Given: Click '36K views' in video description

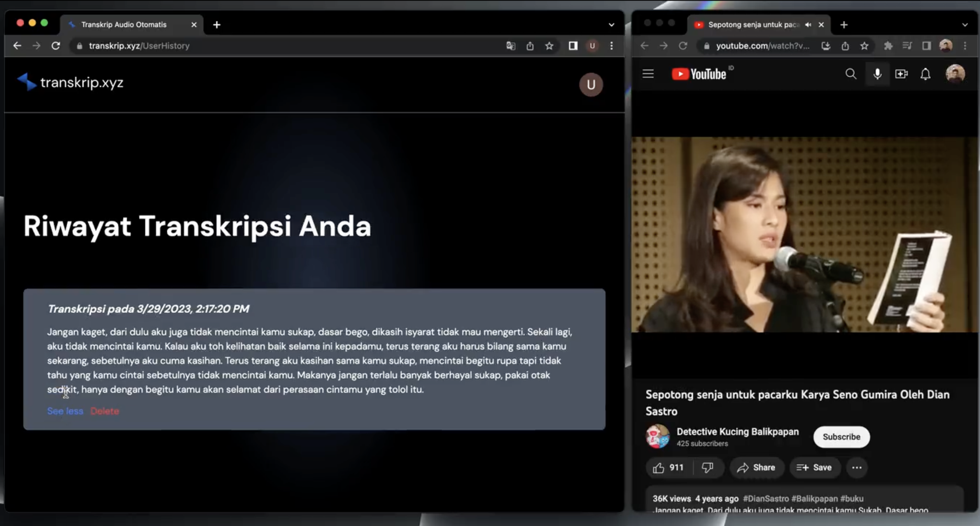Looking at the screenshot, I should tap(671, 499).
